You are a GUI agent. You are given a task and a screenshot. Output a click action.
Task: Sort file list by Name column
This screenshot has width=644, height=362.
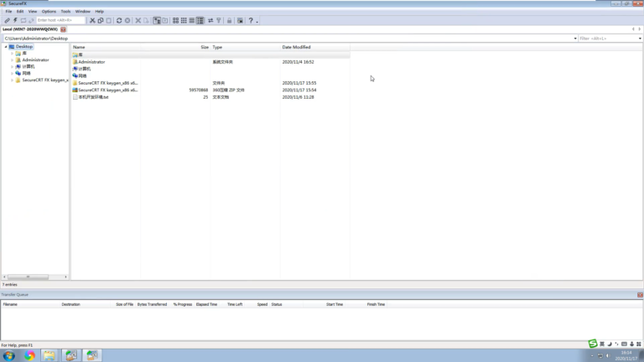click(106, 47)
